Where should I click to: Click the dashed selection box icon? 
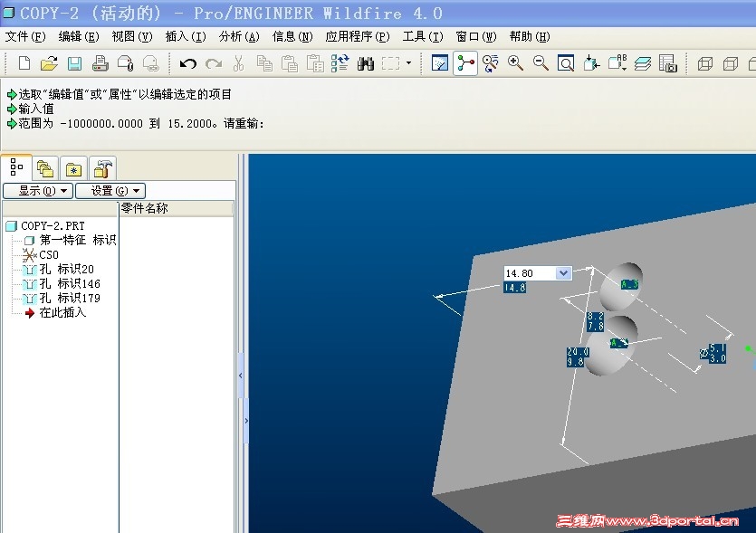point(390,63)
